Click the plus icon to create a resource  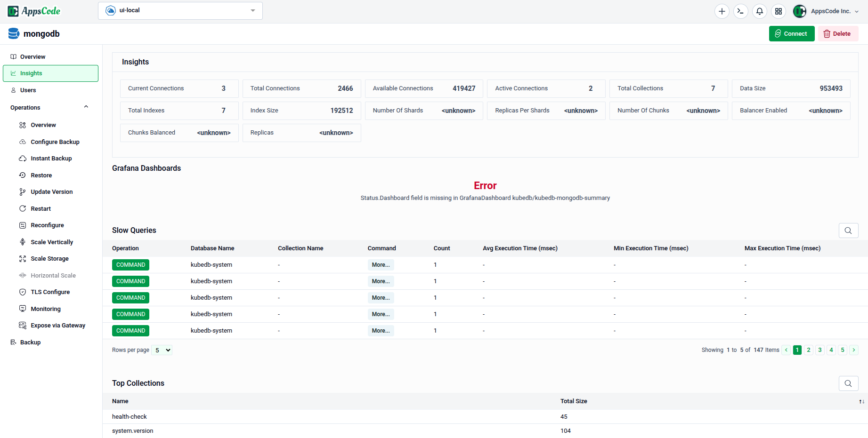pos(722,11)
